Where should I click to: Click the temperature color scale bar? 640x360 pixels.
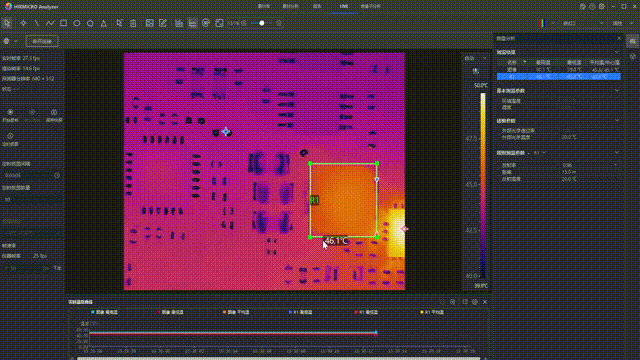point(483,185)
